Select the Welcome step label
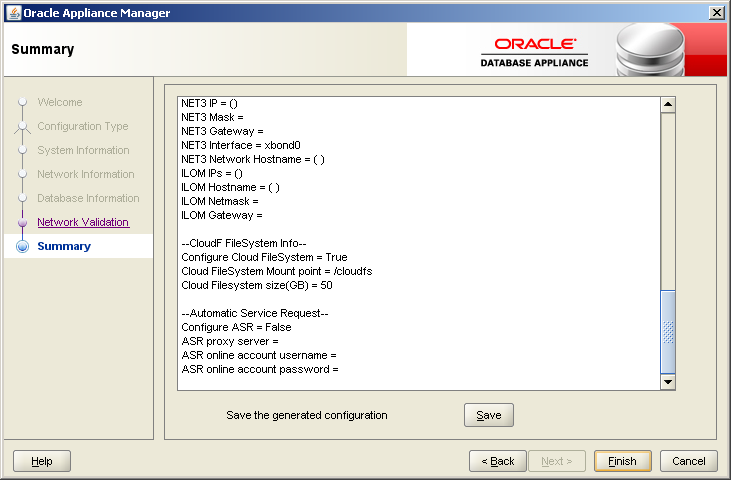Screen dimensions: 731x480 point(60,102)
